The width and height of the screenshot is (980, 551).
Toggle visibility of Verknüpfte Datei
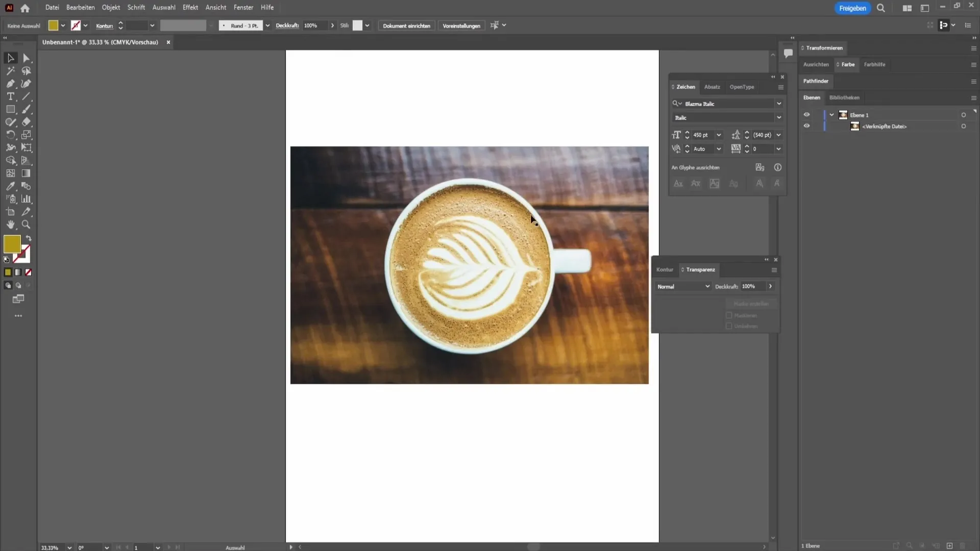[x=807, y=127]
